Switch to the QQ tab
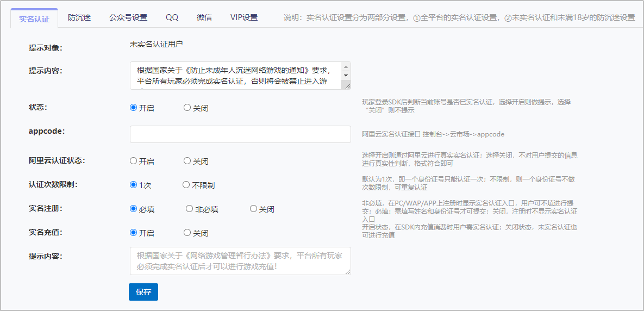The width and height of the screenshot is (644, 311). click(172, 17)
